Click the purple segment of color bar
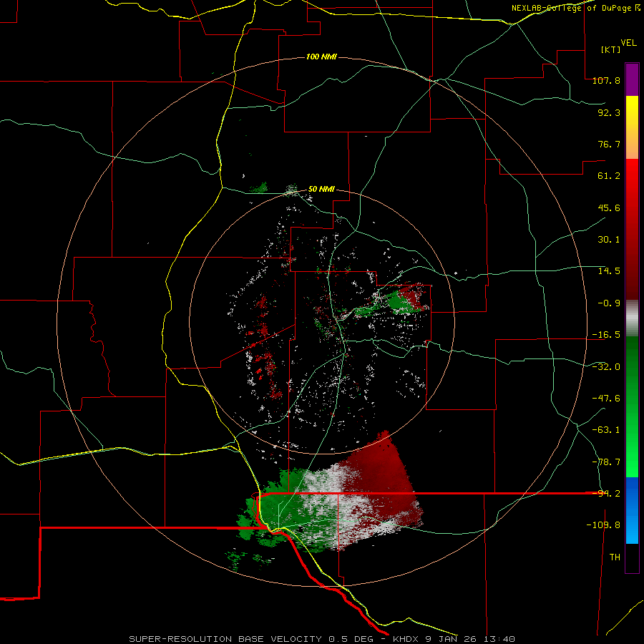 click(x=632, y=79)
